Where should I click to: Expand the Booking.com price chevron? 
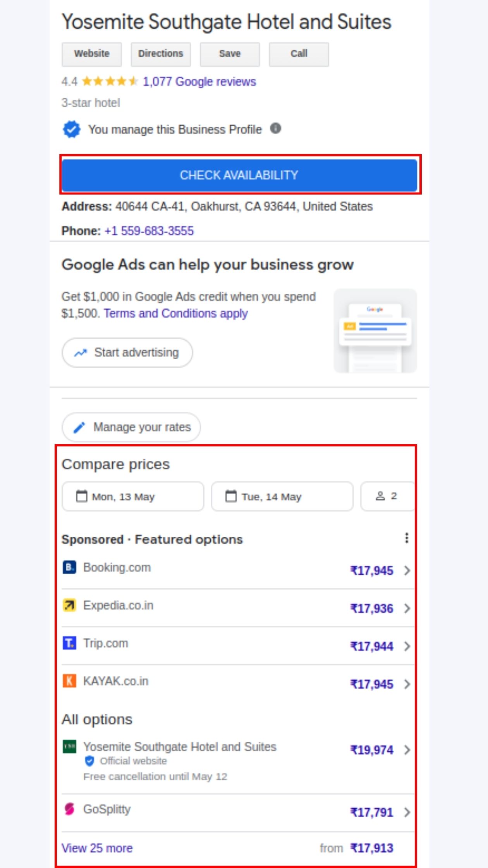tap(407, 571)
